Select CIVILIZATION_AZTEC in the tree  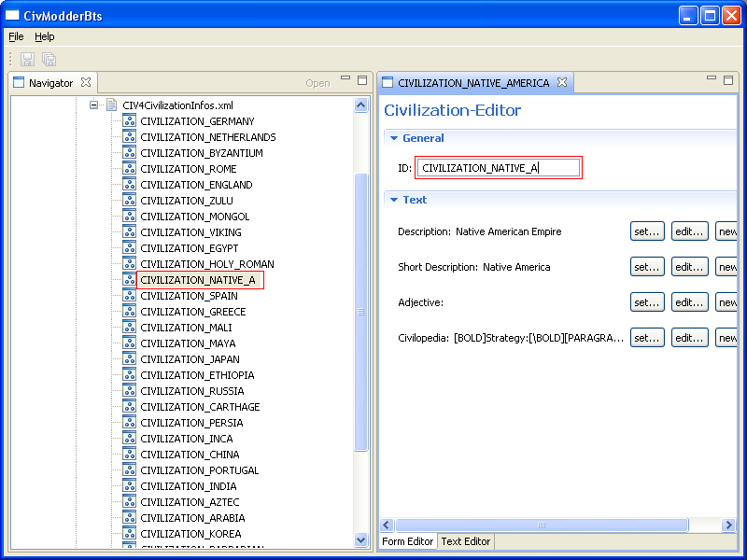click(190, 502)
